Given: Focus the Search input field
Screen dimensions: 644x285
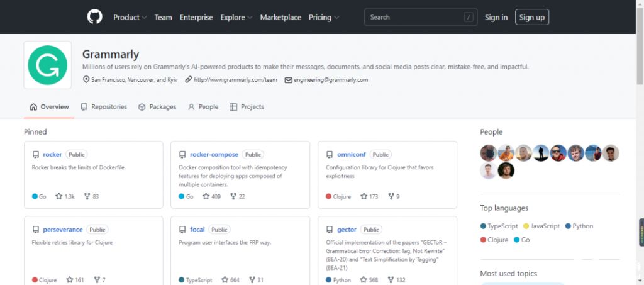Looking at the screenshot, I should (421, 17).
